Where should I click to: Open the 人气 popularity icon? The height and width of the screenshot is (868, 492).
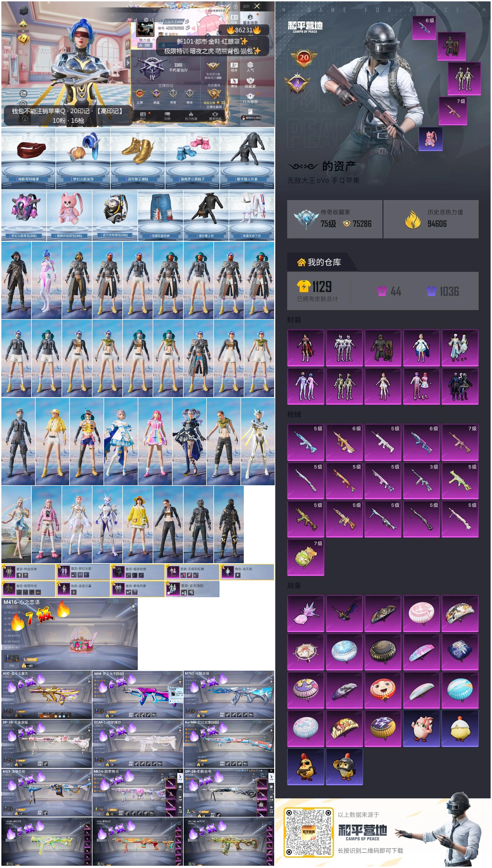pyautogui.click(x=250, y=67)
